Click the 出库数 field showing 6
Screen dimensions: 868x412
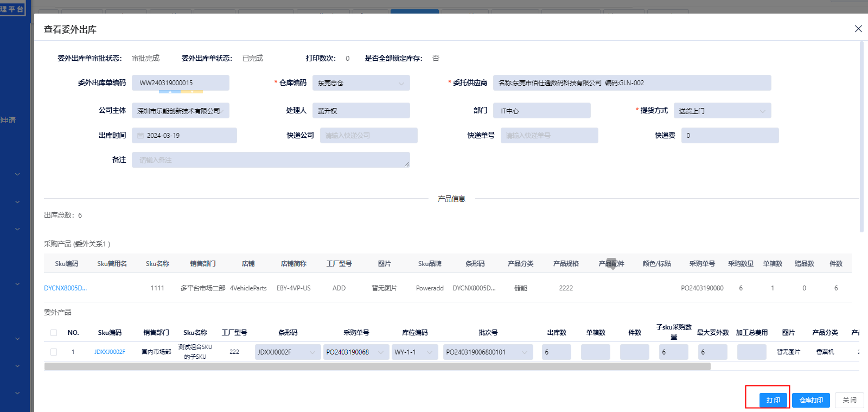[557, 352]
